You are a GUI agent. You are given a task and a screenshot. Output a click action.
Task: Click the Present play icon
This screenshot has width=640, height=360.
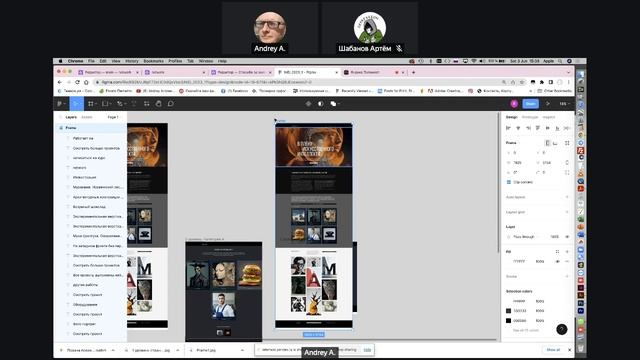click(x=548, y=104)
